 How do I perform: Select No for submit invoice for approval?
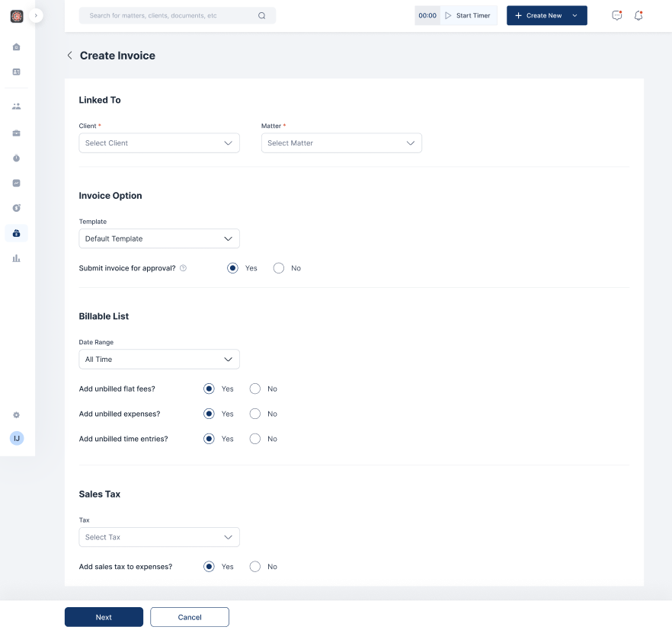tap(279, 268)
